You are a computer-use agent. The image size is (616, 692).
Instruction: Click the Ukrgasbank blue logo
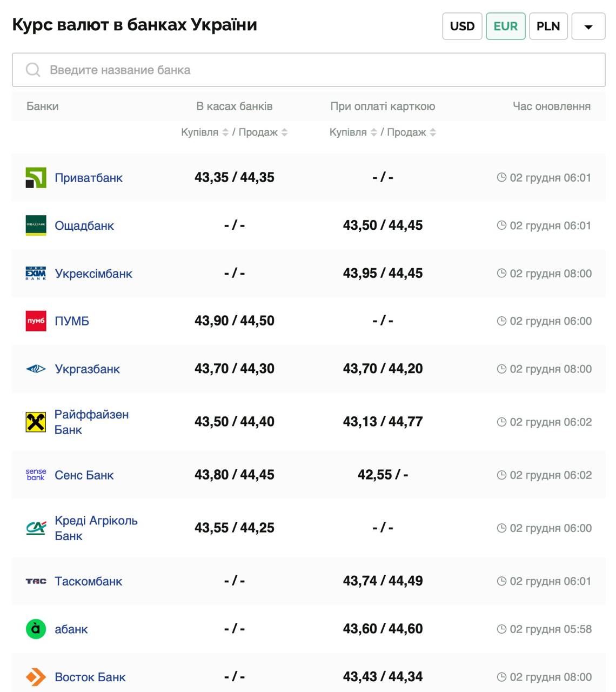(x=36, y=369)
